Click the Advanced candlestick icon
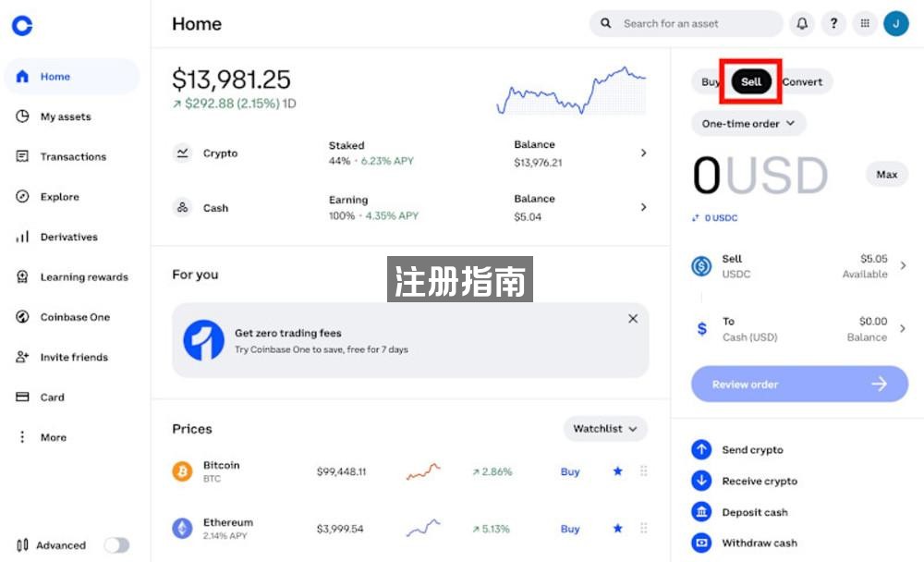This screenshot has height=562, width=924. [22, 544]
